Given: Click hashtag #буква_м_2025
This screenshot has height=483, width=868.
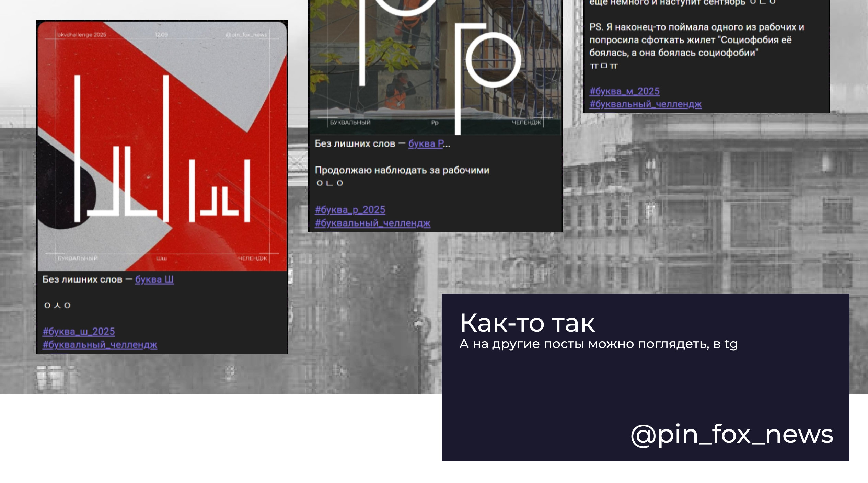Looking at the screenshot, I should click(x=624, y=91).
